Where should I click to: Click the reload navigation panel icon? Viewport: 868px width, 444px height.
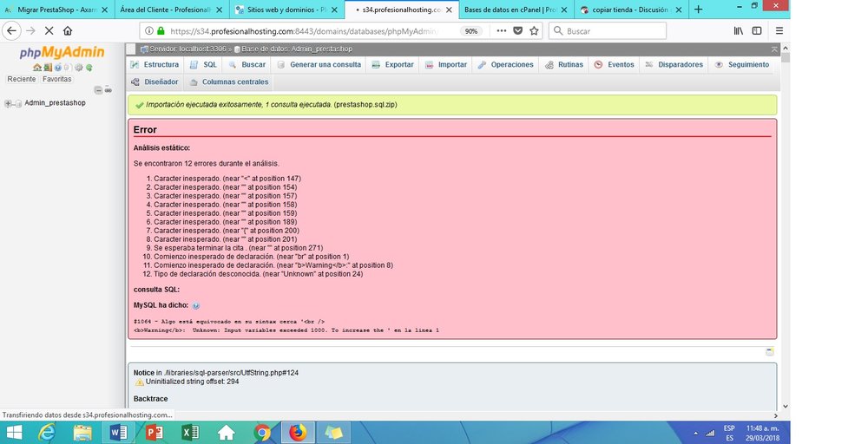tap(89, 68)
